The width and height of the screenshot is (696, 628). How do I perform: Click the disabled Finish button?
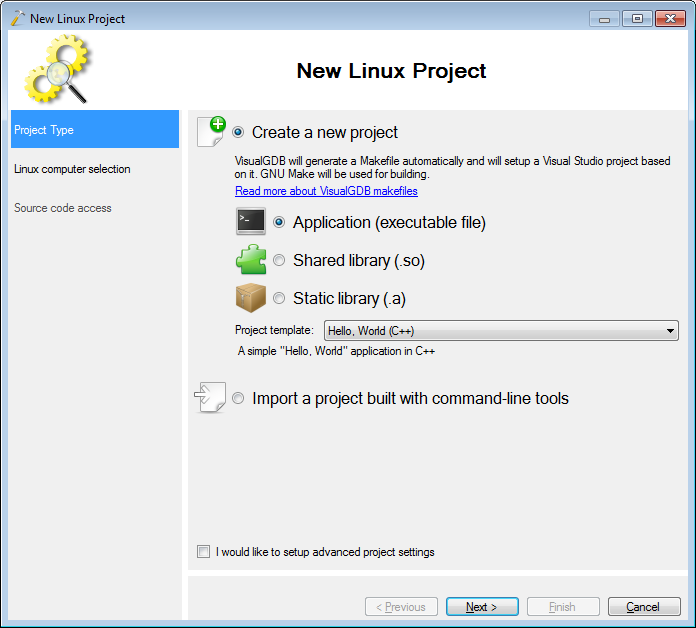[x=563, y=607]
